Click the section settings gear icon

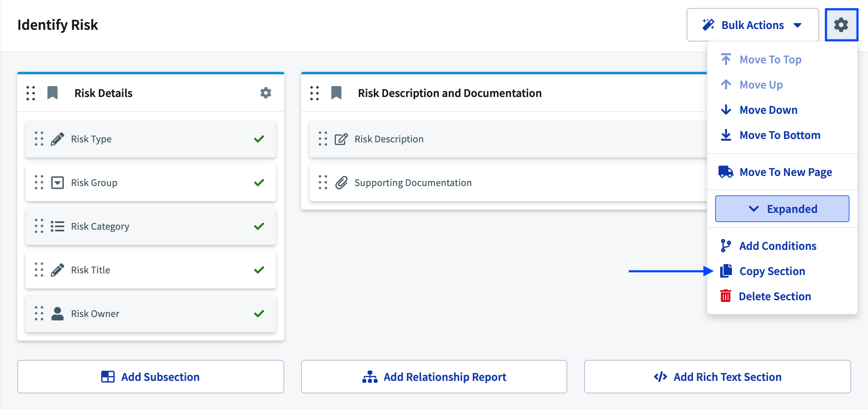(841, 25)
